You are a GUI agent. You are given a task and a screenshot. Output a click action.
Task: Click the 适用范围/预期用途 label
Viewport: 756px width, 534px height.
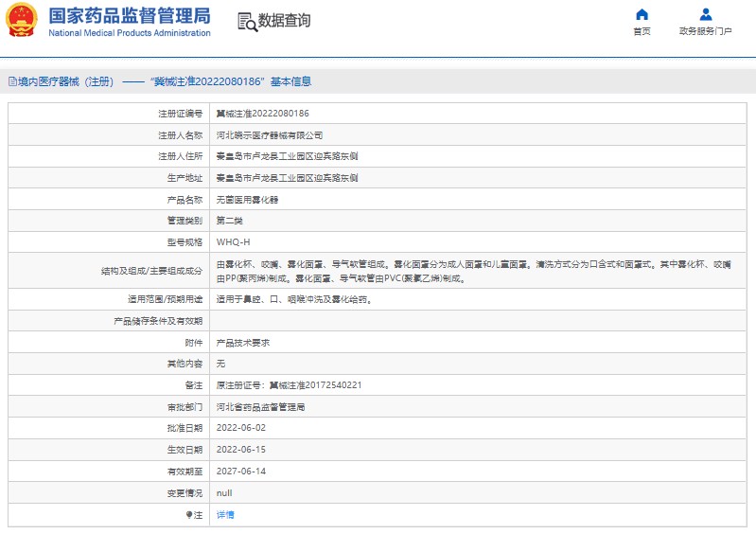[x=165, y=299]
